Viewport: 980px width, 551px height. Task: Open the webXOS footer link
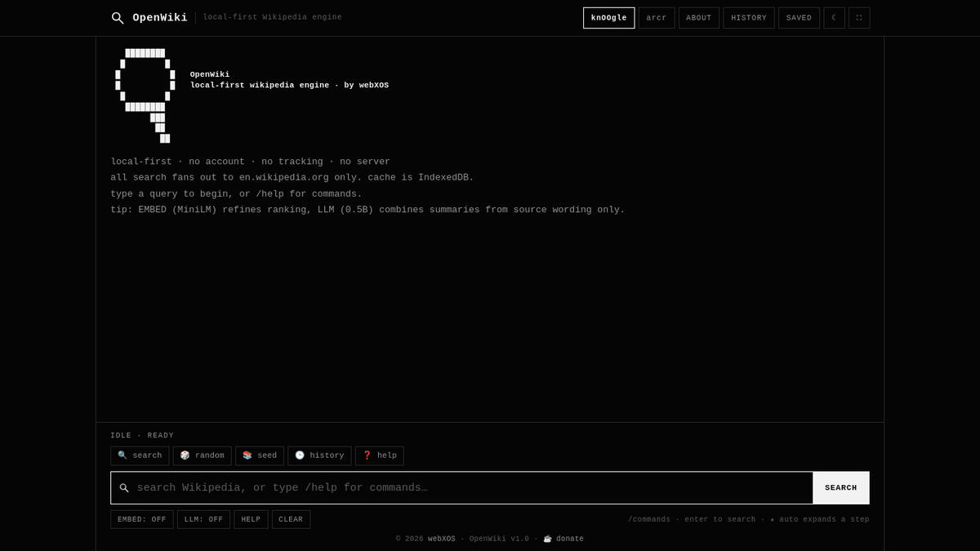pos(442,539)
